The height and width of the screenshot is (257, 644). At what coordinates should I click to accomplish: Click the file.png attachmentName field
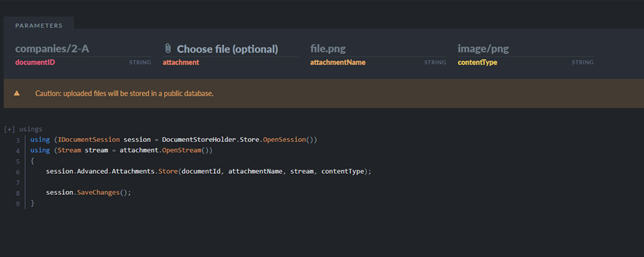(377, 49)
